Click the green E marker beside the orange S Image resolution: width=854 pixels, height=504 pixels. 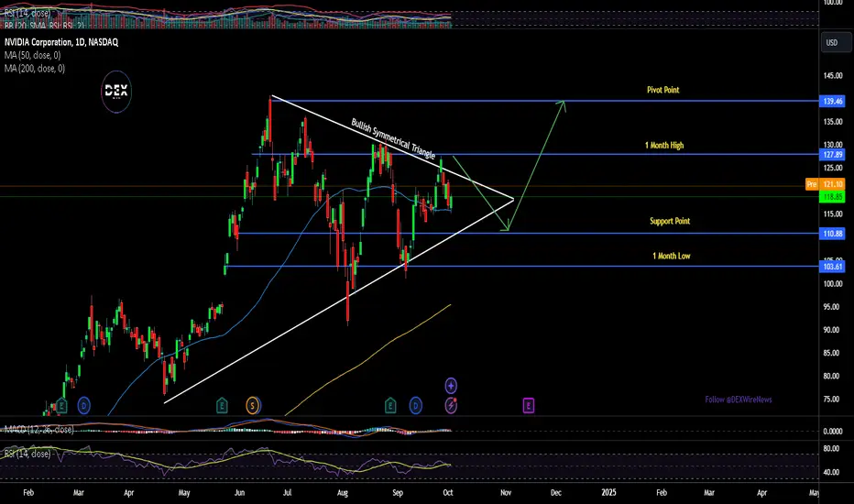(x=222, y=405)
